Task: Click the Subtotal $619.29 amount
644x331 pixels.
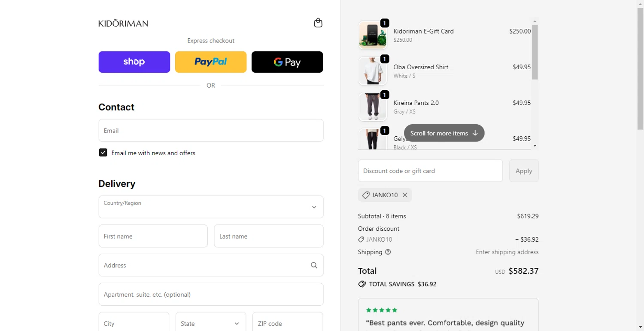Action: [528, 216]
